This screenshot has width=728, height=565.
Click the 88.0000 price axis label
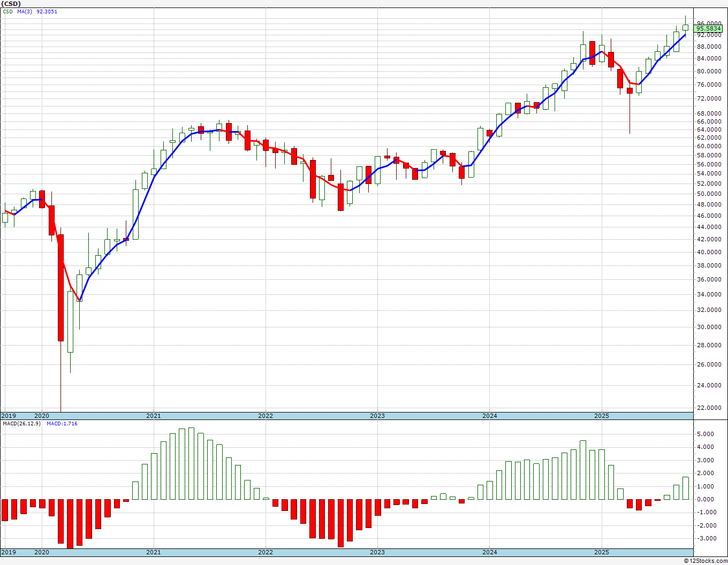click(710, 47)
